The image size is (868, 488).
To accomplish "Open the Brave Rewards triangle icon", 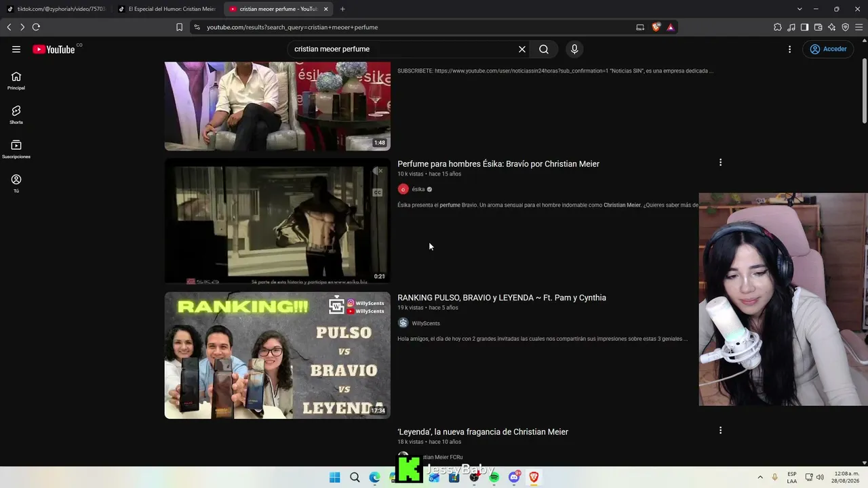I will click(x=670, y=27).
